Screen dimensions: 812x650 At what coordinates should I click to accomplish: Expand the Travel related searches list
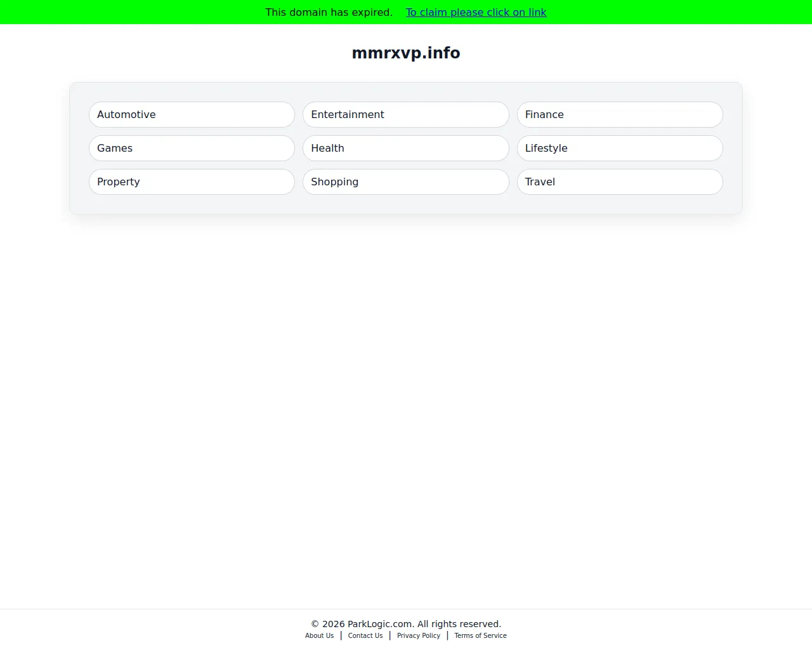pos(620,182)
